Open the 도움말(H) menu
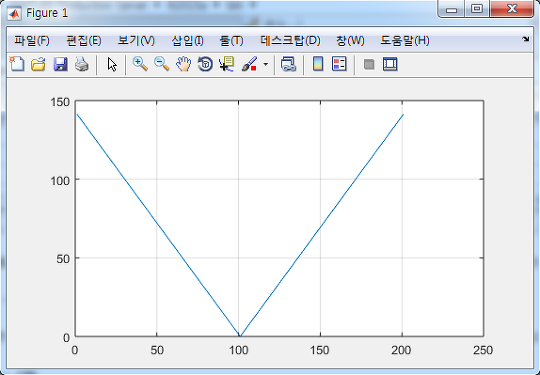Screen dimensions: 540x375 [405, 41]
